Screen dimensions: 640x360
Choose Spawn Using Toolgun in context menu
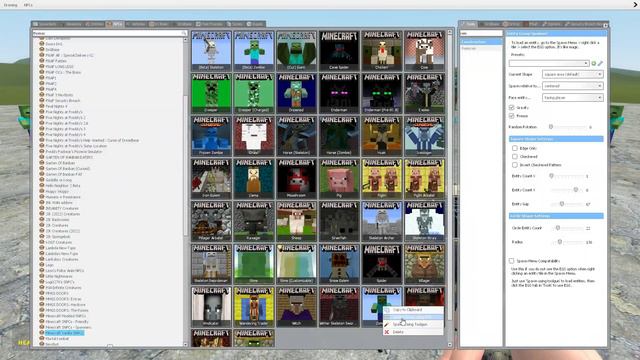[413, 324]
